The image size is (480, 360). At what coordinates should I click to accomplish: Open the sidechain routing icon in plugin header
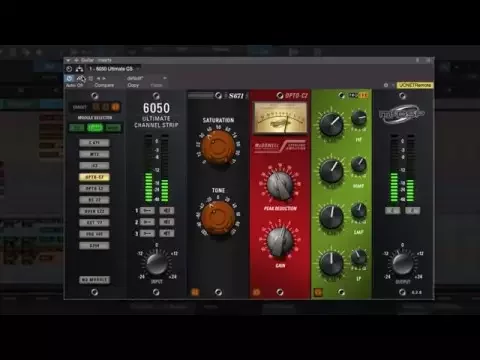click(79, 69)
